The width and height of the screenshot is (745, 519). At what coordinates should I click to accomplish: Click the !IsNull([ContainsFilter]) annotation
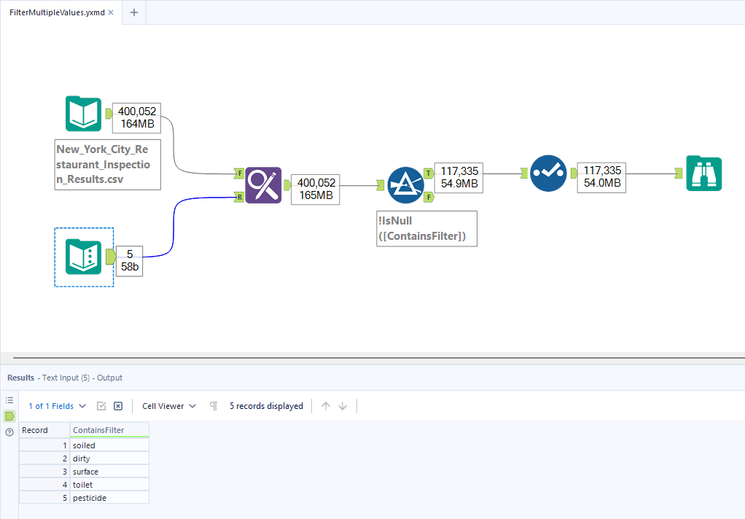pyautogui.click(x=427, y=229)
